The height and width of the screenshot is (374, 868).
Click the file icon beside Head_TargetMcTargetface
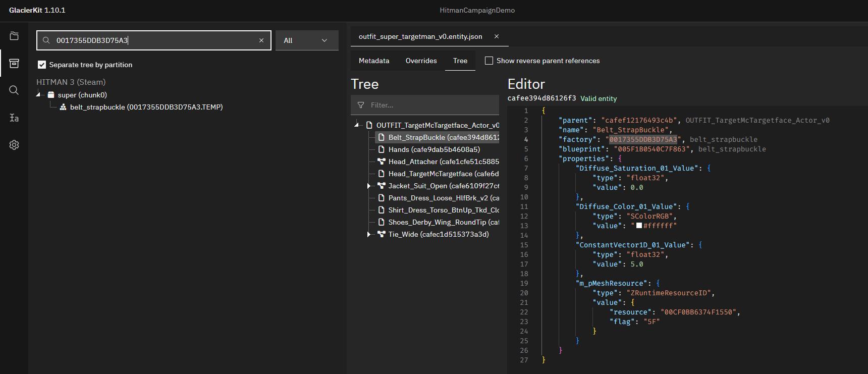tap(382, 174)
